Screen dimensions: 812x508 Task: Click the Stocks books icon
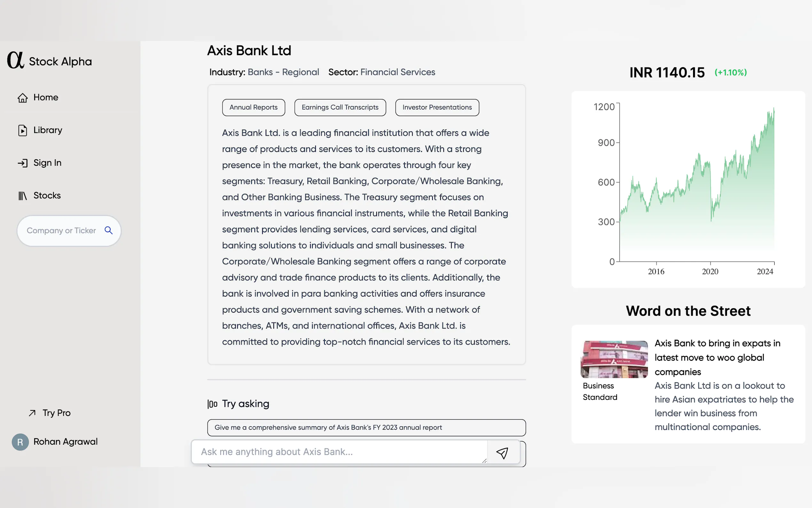tap(22, 196)
